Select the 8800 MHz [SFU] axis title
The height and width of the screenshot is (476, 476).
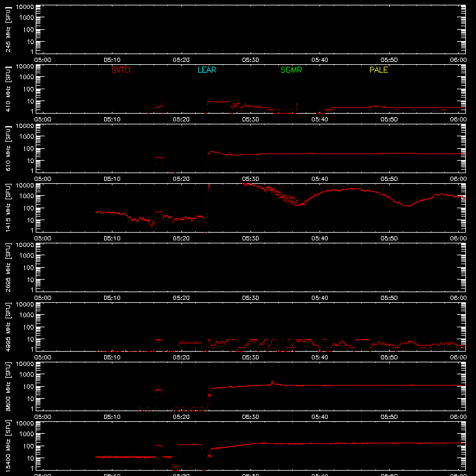click(x=8, y=386)
